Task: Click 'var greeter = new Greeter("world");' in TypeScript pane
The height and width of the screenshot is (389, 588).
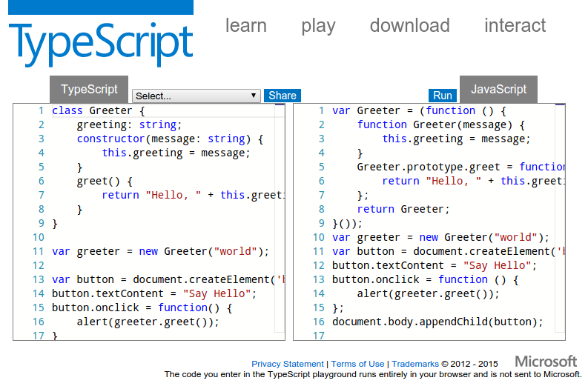Action: [160, 251]
